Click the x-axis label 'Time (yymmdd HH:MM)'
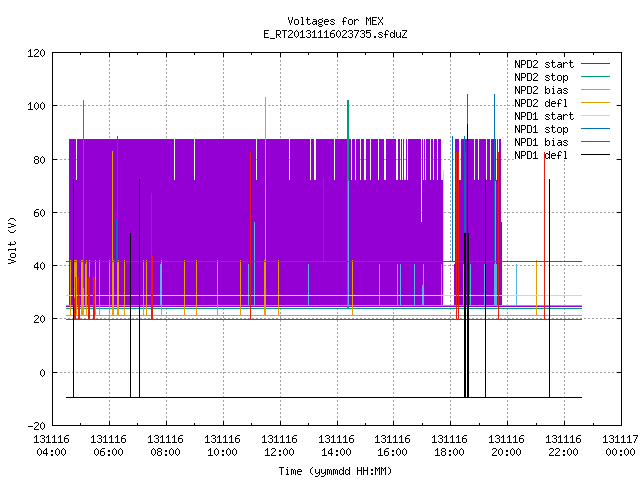Image resolution: width=640 pixels, height=480 pixels. [x=335, y=471]
